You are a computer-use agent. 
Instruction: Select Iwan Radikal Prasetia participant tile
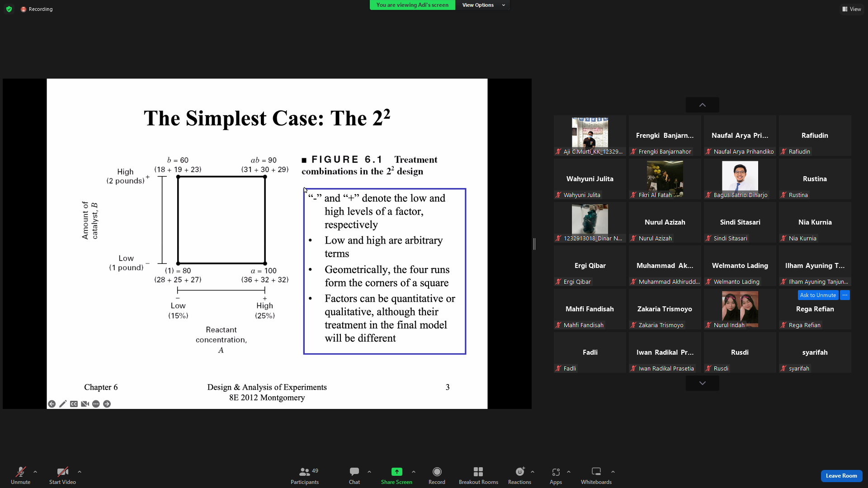(665, 352)
